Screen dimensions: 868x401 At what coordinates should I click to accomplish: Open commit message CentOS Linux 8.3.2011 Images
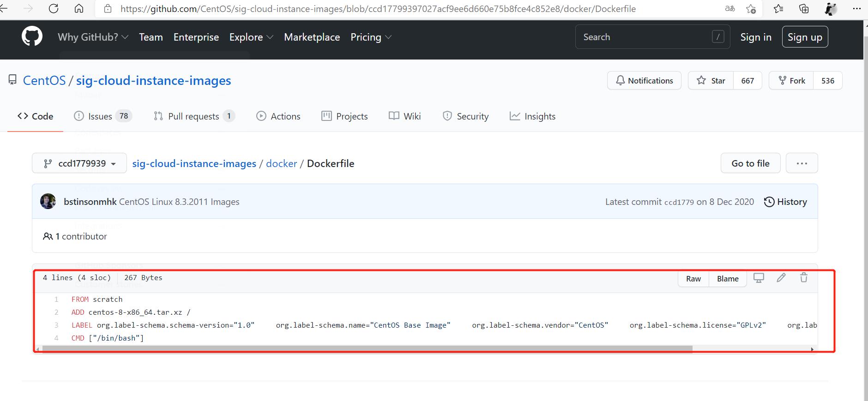coord(179,202)
